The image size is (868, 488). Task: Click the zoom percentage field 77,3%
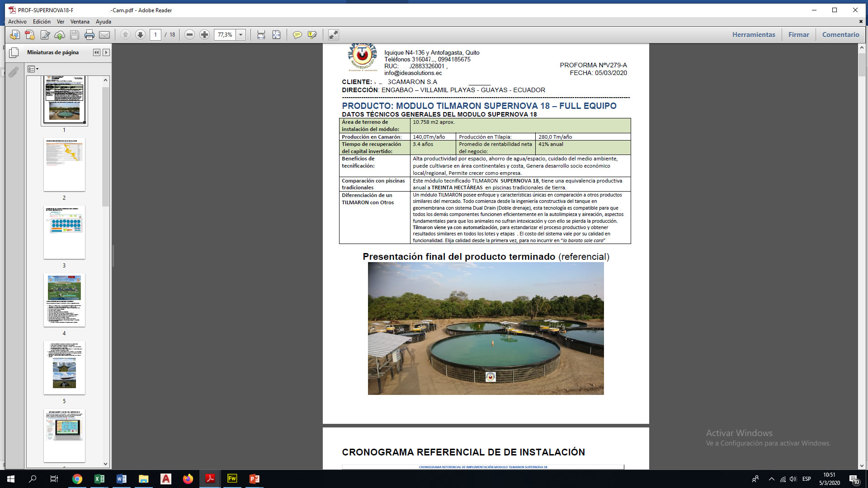click(225, 35)
